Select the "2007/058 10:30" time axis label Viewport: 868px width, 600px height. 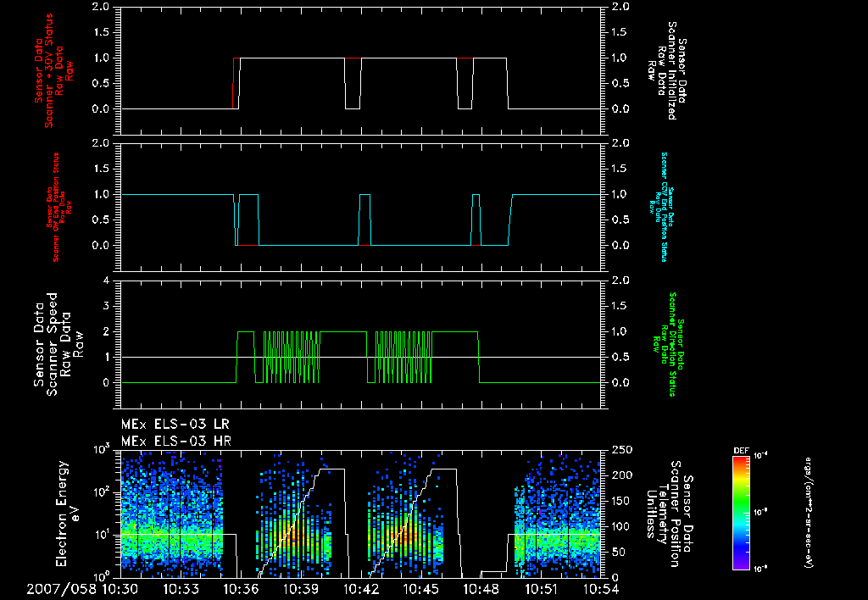pos(82,589)
